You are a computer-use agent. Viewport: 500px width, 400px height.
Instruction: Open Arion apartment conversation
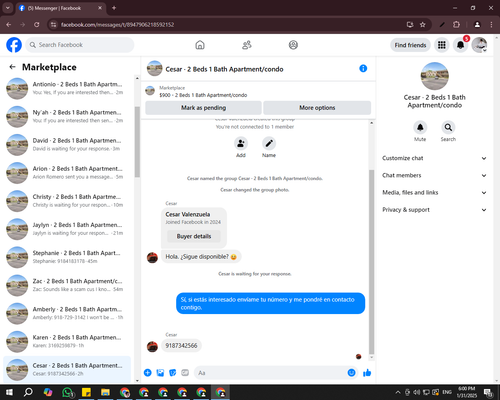point(67,173)
